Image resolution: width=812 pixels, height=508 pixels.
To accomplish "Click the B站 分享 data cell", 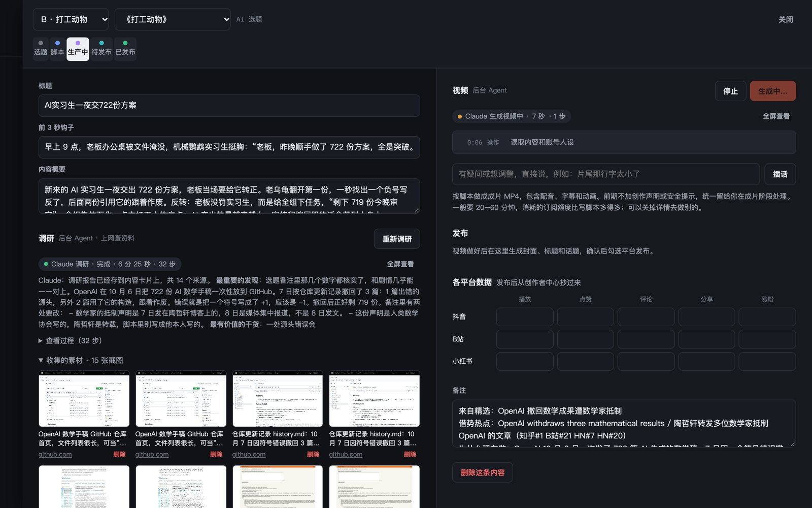I will (706, 339).
